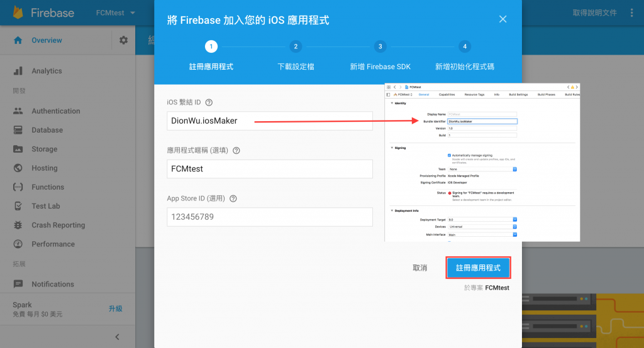Open Overview in the sidebar

coord(47,40)
